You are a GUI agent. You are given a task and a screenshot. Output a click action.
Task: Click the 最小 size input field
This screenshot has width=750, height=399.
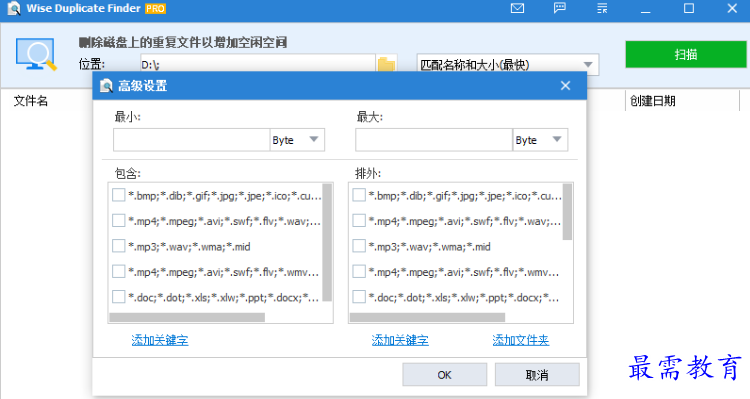pos(192,140)
